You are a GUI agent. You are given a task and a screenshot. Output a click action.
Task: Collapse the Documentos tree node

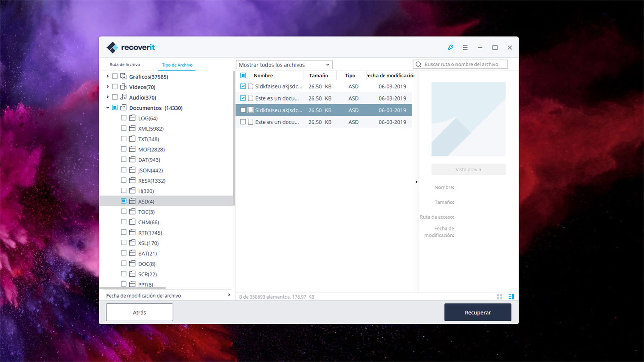[x=108, y=108]
